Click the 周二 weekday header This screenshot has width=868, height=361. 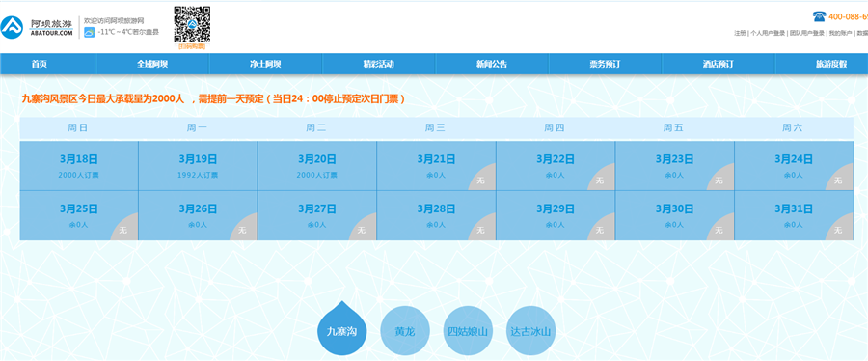[x=316, y=128]
